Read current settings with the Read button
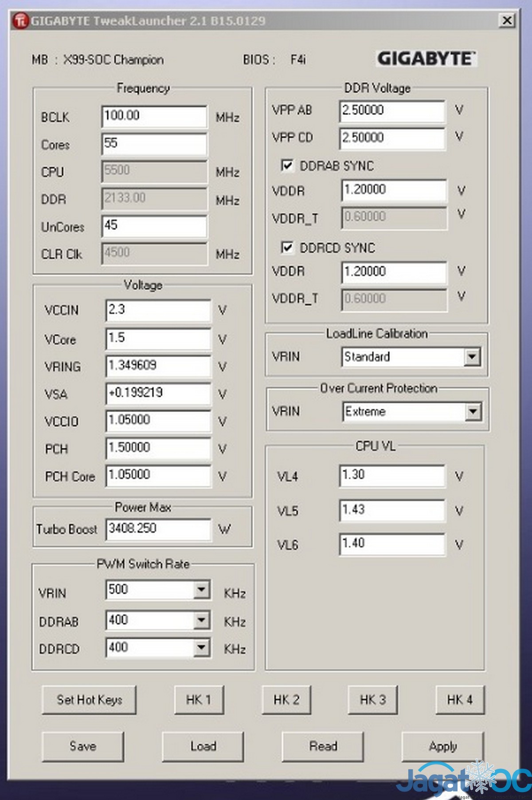The width and height of the screenshot is (532, 800). 323,746
